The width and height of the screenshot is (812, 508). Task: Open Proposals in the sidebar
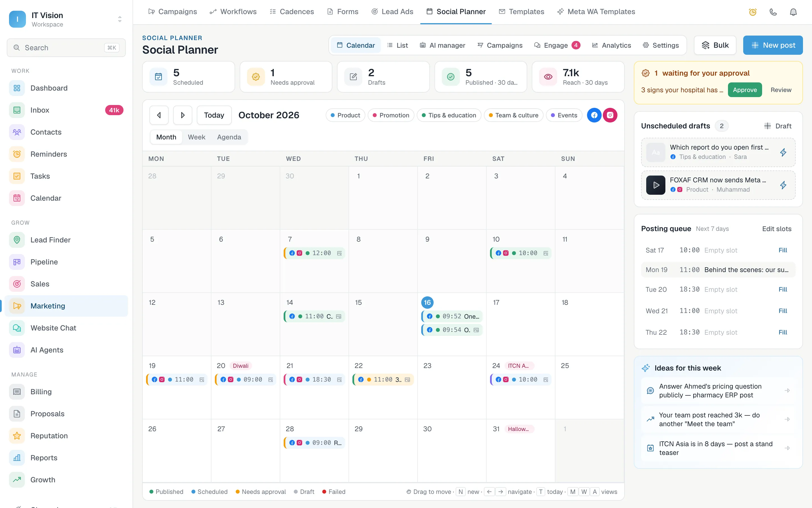pyautogui.click(x=67, y=414)
